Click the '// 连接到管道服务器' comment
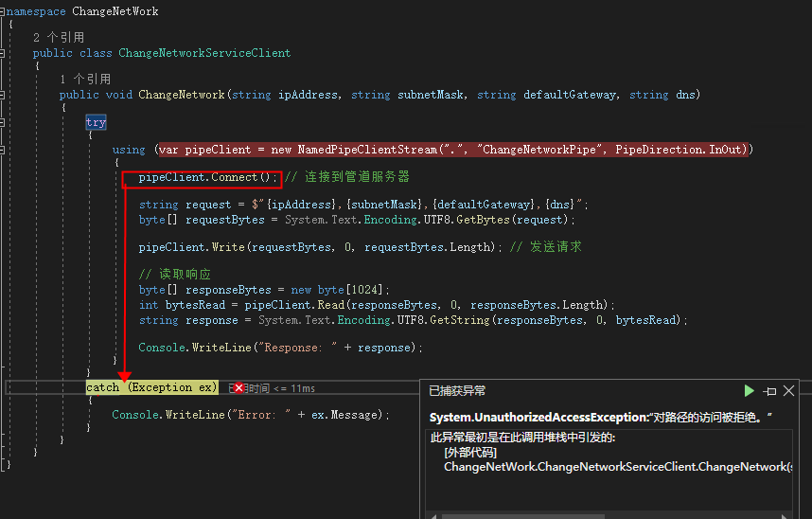Screen dimensions: 812x519 tap(347, 177)
